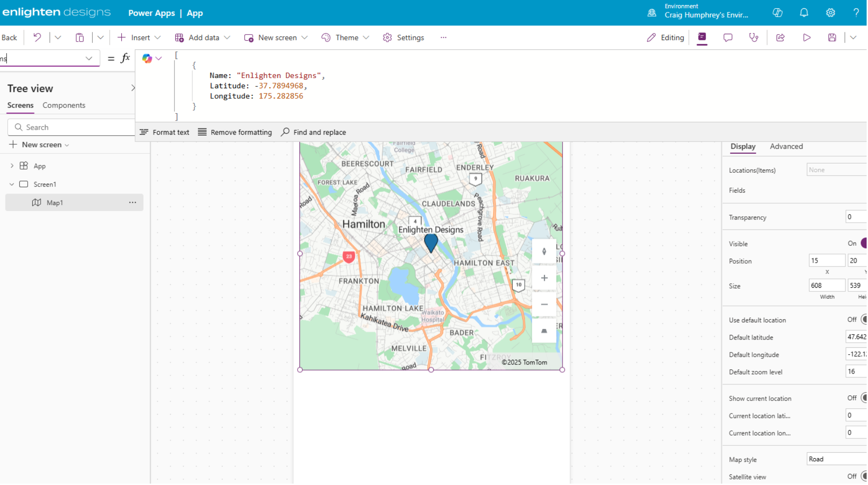
Task: Toggle Show current location switch
Action: click(x=864, y=398)
